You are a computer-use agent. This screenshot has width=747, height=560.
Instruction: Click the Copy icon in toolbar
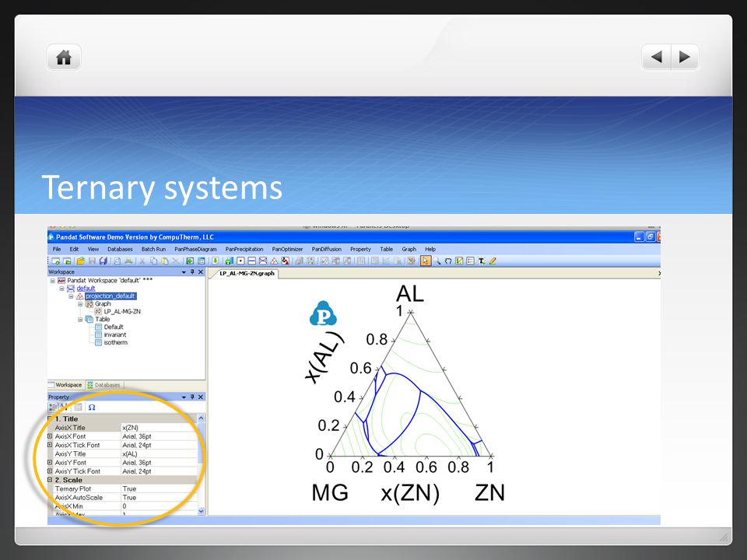coord(153,261)
